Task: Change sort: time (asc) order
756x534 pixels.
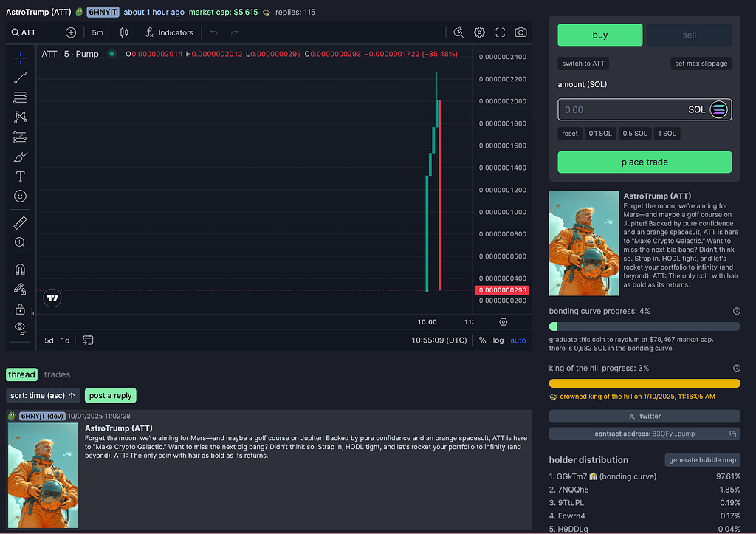Action: pyautogui.click(x=43, y=396)
